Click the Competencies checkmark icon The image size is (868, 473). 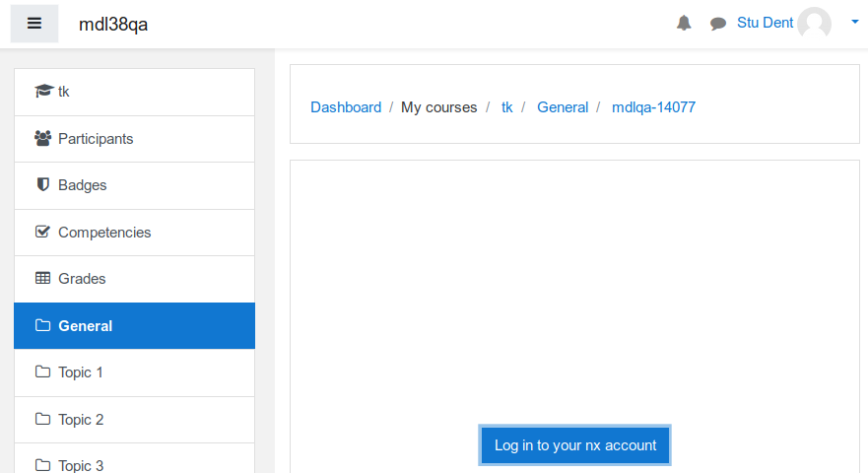(42, 232)
